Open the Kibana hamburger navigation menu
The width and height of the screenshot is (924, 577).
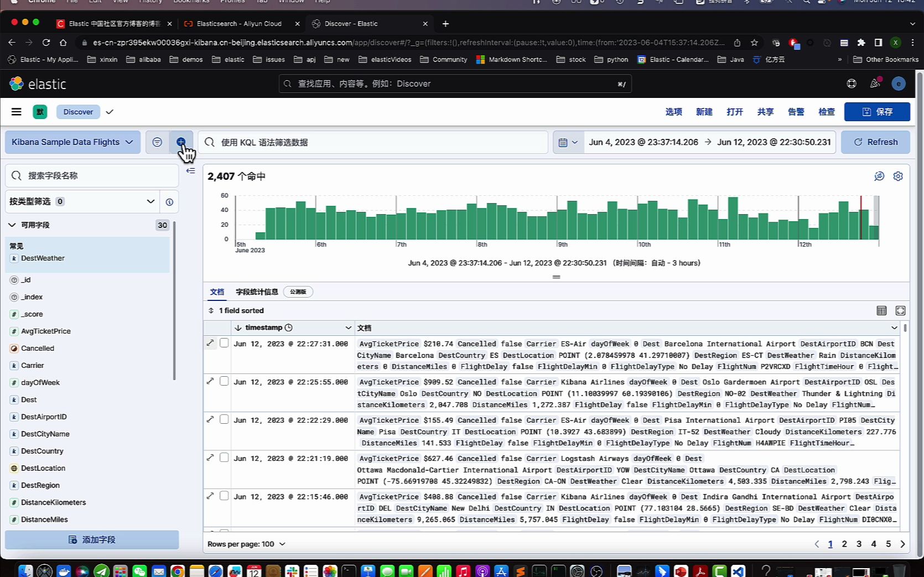pyautogui.click(x=17, y=112)
